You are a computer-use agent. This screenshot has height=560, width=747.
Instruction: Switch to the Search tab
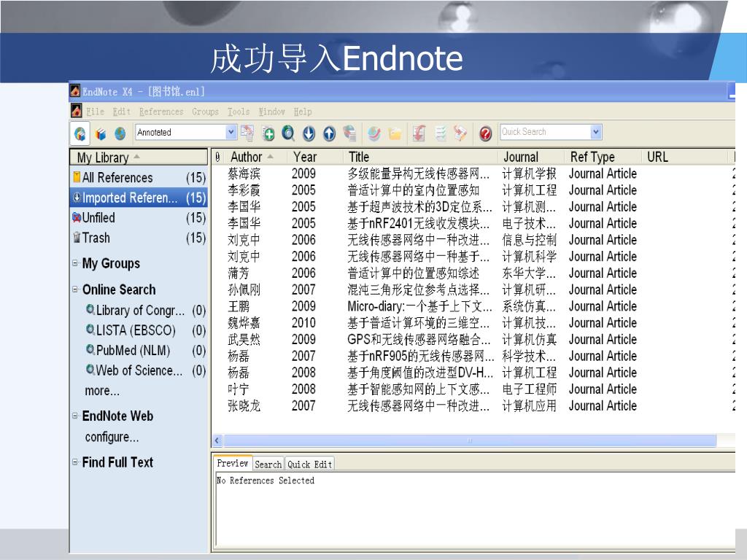268,464
